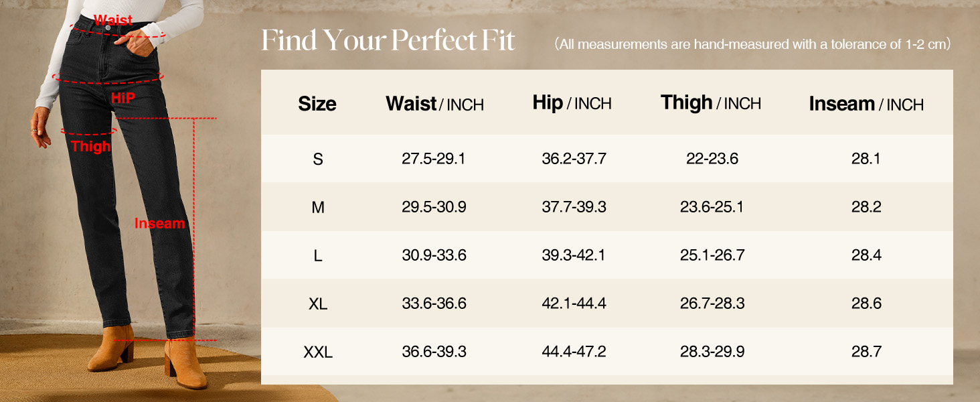Click the hand-measured tolerance note text
This screenshot has height=402, width=980.
pos(752,44)
